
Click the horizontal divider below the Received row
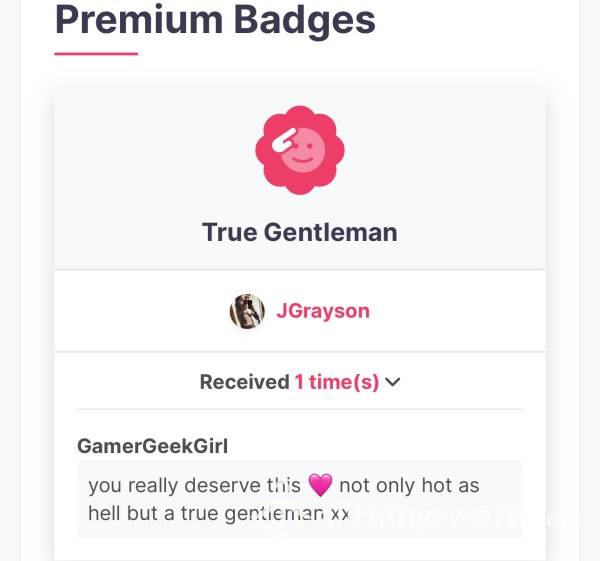coord(300,409)
